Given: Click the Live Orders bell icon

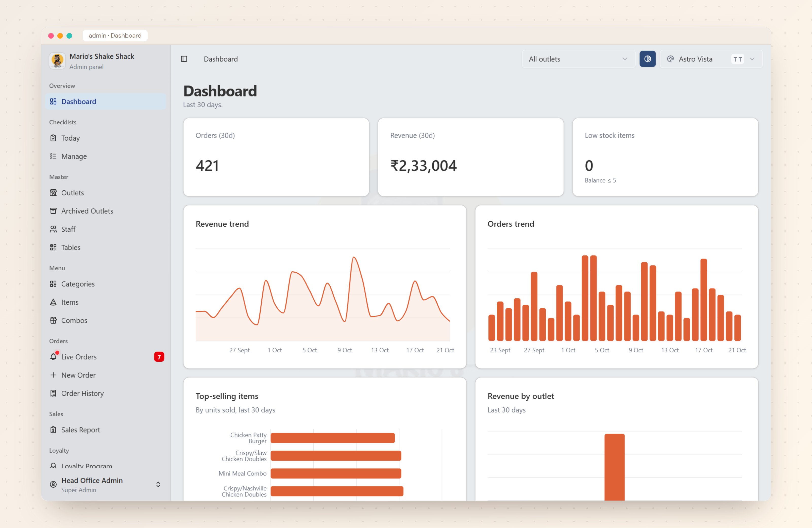Looking at the screenshot, I should (53, 357).
